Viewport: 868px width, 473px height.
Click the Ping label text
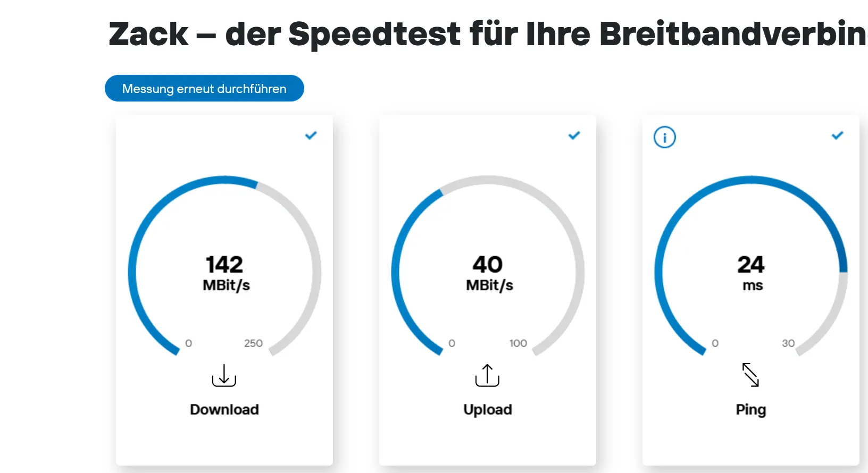click(751, 409)
